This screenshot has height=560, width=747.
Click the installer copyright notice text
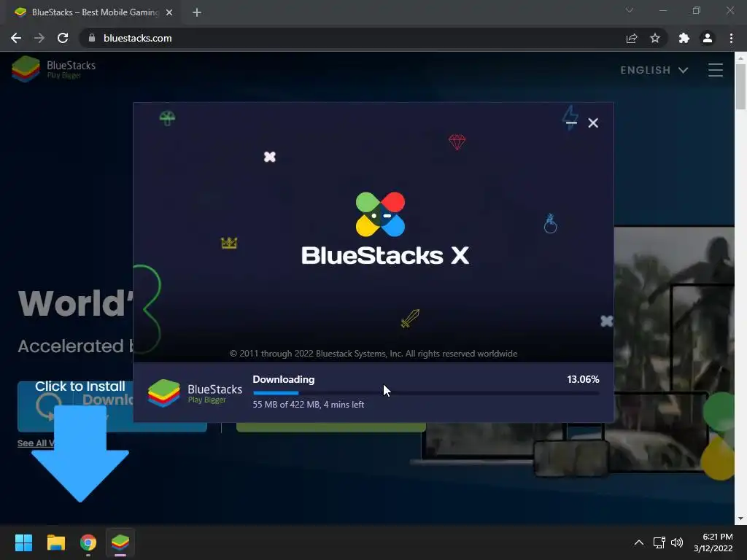coord(373,354)
